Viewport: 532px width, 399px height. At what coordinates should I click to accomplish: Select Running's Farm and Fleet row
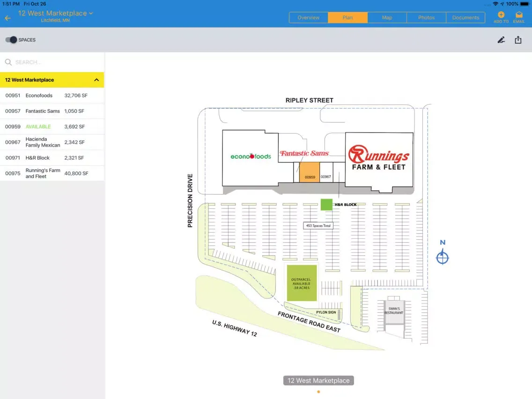pos(52,173)
